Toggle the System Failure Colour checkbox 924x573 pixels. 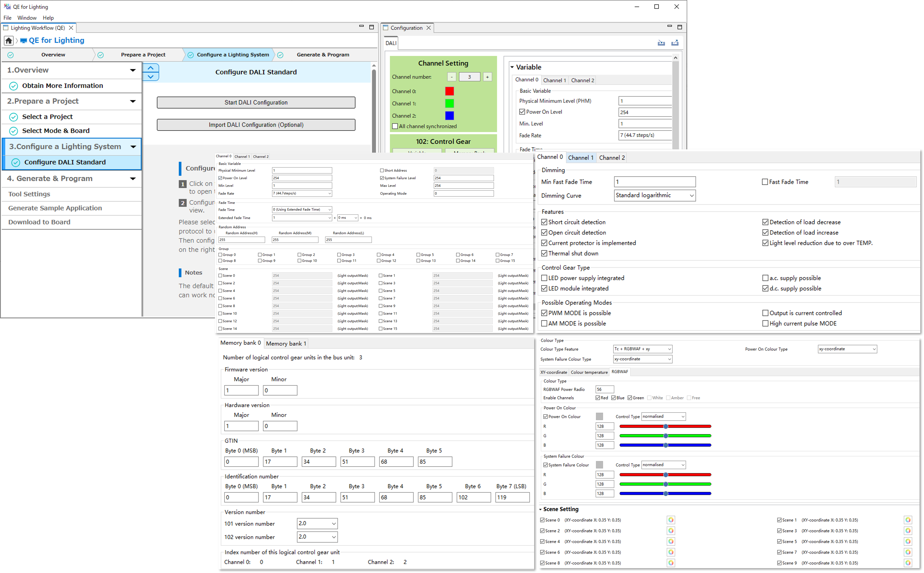tap(545, 465)
